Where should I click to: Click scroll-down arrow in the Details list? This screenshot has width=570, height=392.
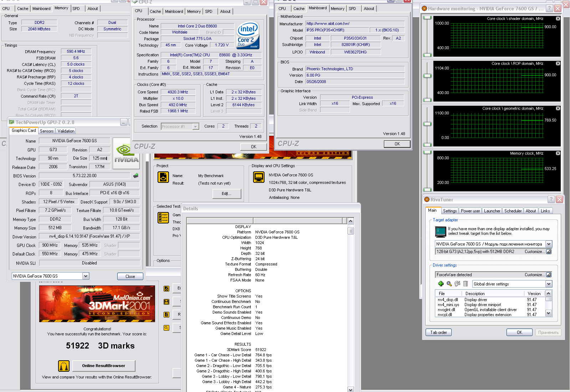click(x=350, y=389)
